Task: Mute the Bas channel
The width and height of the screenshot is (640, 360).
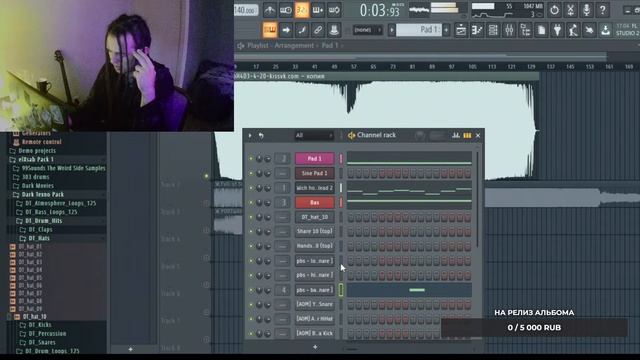Action: (251, 202)
